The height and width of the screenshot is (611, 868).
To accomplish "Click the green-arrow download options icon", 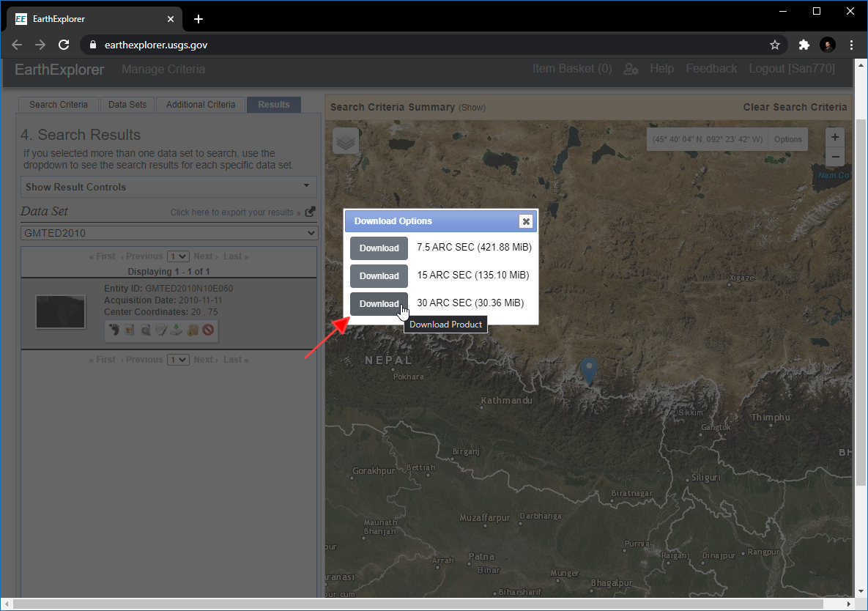I will [177, 330].
